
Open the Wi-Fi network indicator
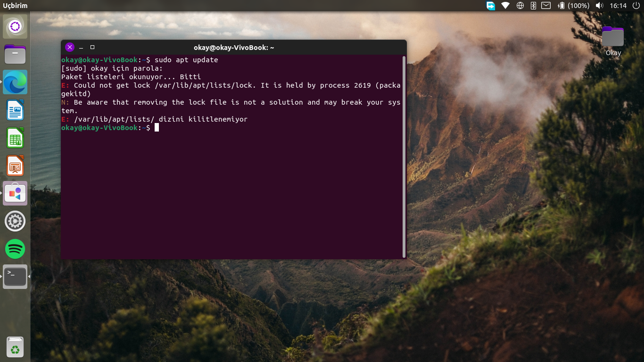click(x=505, y=6)
